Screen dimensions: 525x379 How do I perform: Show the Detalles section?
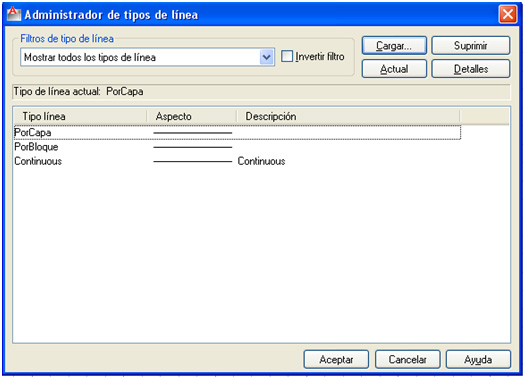470,69
